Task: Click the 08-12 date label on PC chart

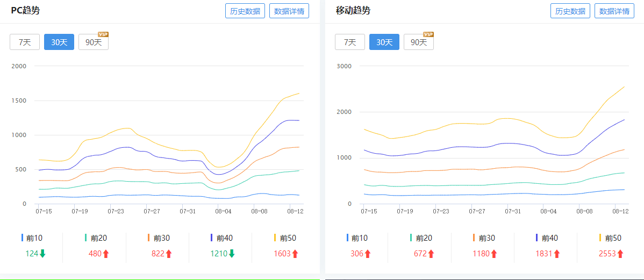Action: pos(296,211)
